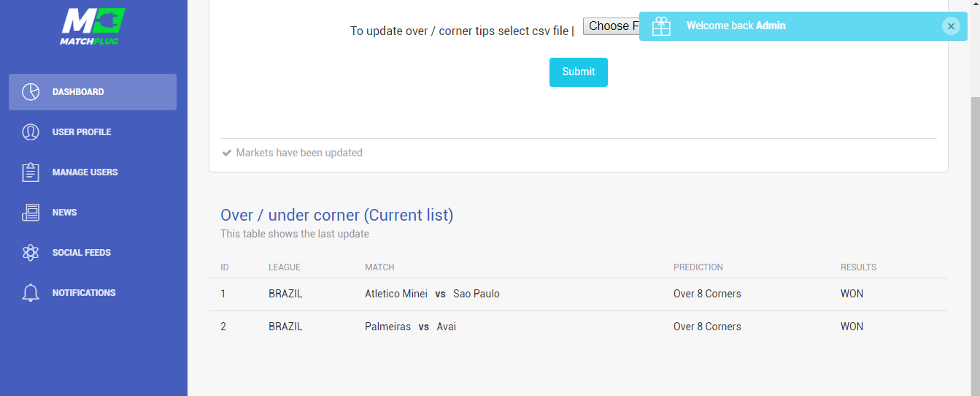Go to the Manage Users page

[x=93, y=172]
